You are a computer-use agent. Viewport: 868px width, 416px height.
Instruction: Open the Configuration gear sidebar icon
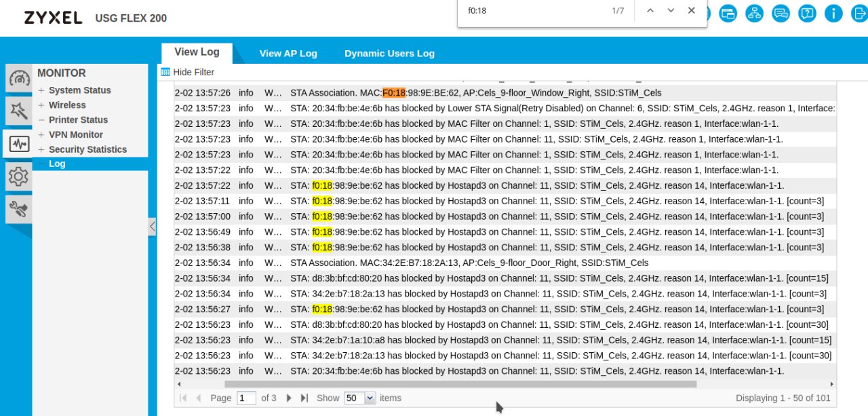click(18, 177)
